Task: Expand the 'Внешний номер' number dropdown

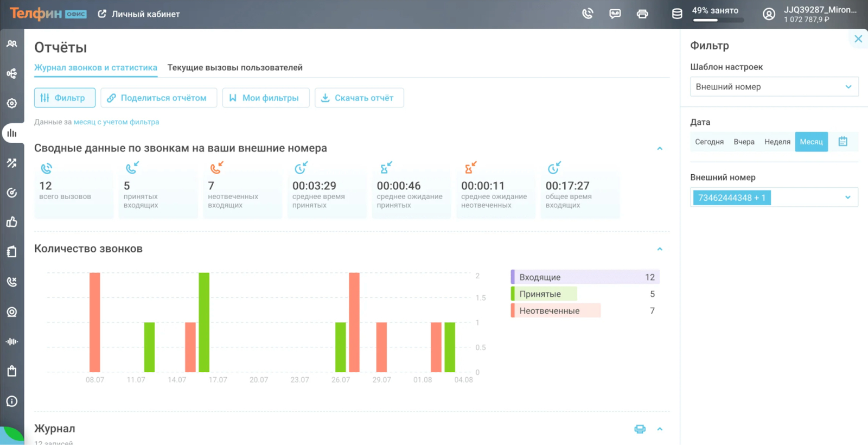Action: coord(847,198)
